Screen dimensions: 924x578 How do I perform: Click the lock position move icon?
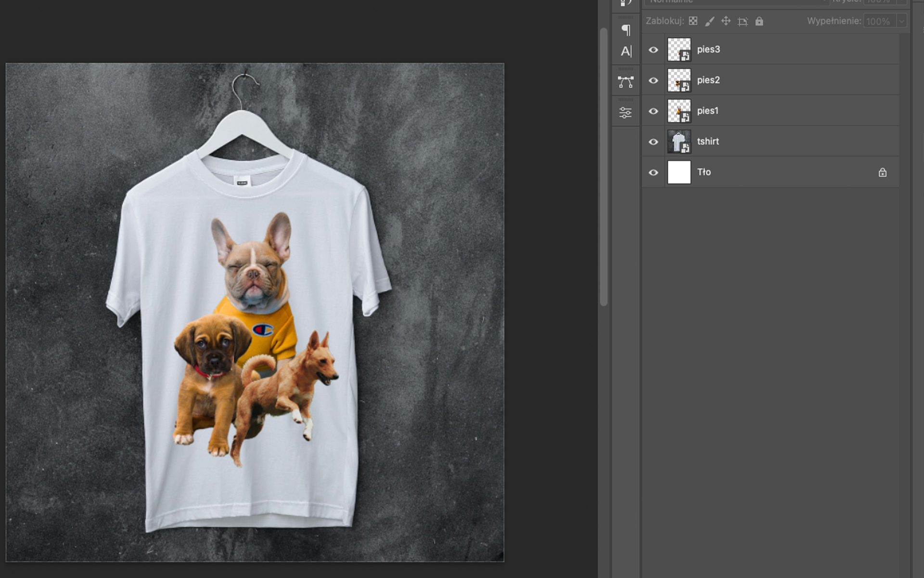click(x=726, y=21)
